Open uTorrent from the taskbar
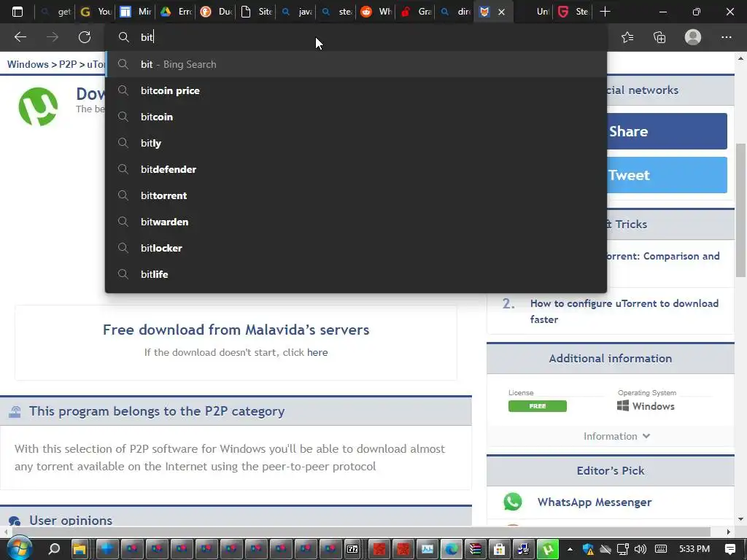 548,549
